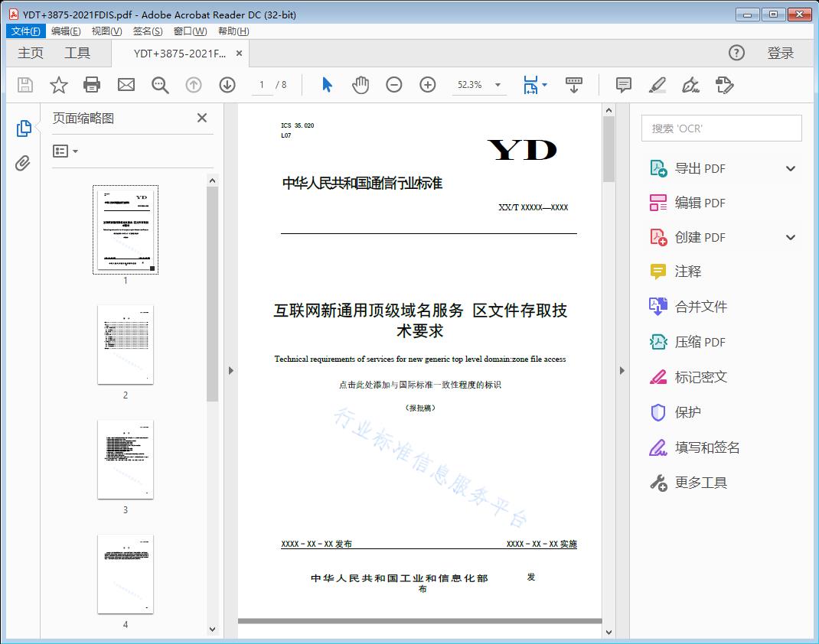819x644 pixels.
Task: Open the Print dialog via printer icon
Action: pyautogui.click(x=92, y=85)
